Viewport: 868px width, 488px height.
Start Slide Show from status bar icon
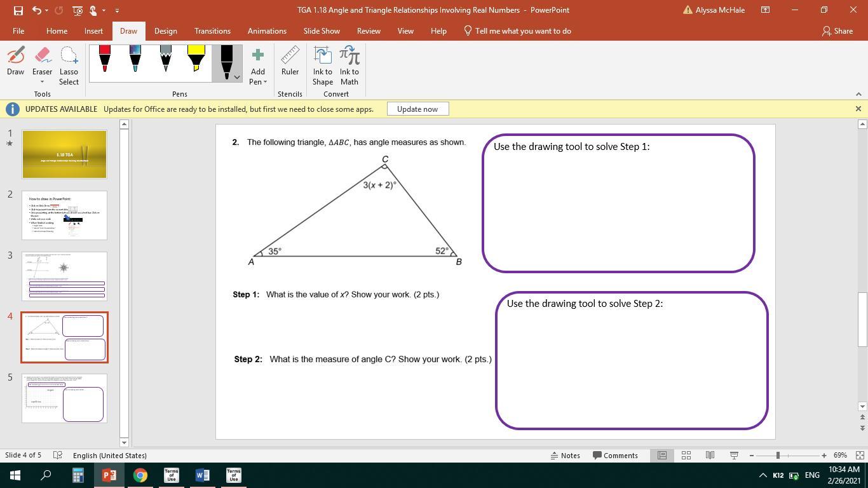click(x=734, y=456)
